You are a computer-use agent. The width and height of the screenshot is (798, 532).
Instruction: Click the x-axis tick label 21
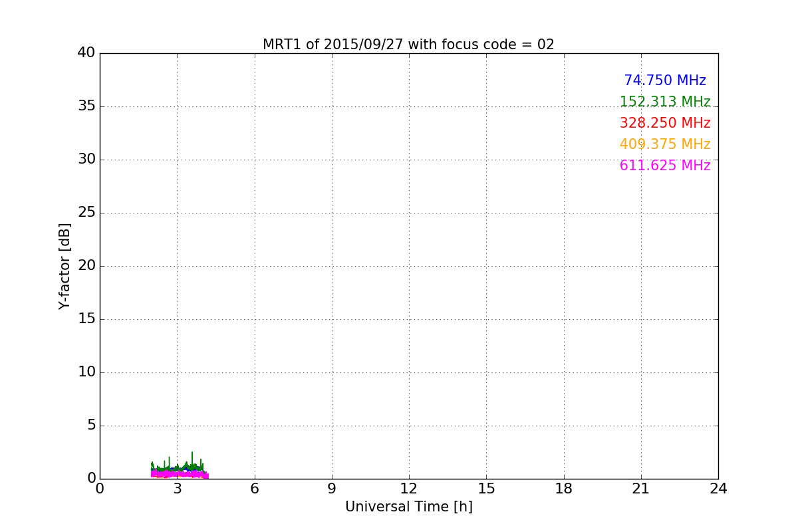[641, 489]
